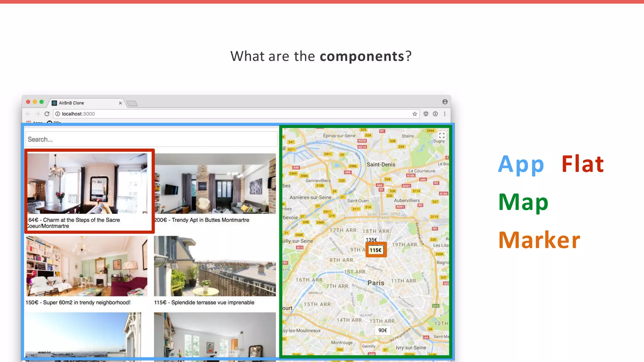This screenshot has height=362, width=644.
Task: Click the shield extension icon
Action: tap(426, 114)
